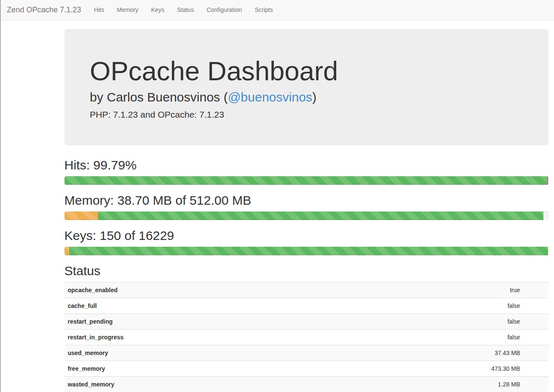This screenshot has height=392, width=554.
Task: Open the Configuration nav link
Action: [x=224, y=10]
